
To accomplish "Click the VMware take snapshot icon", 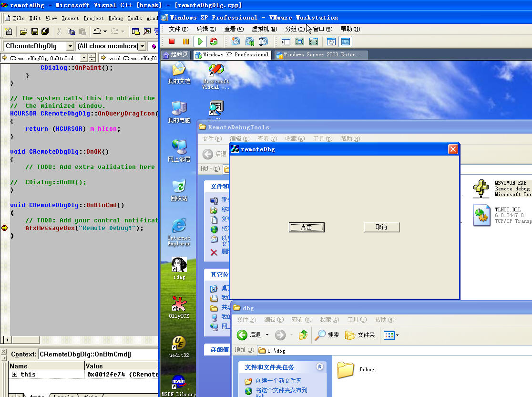I will tap(235, 42).
